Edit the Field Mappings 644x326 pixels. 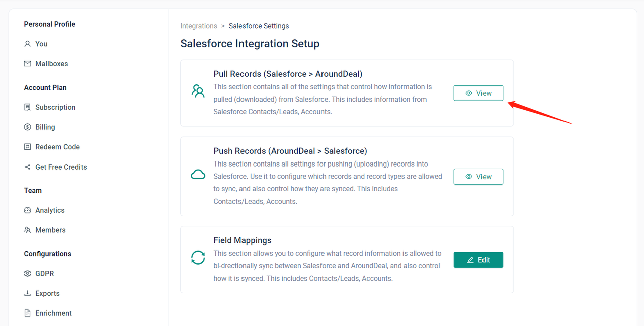pos(478,260)
